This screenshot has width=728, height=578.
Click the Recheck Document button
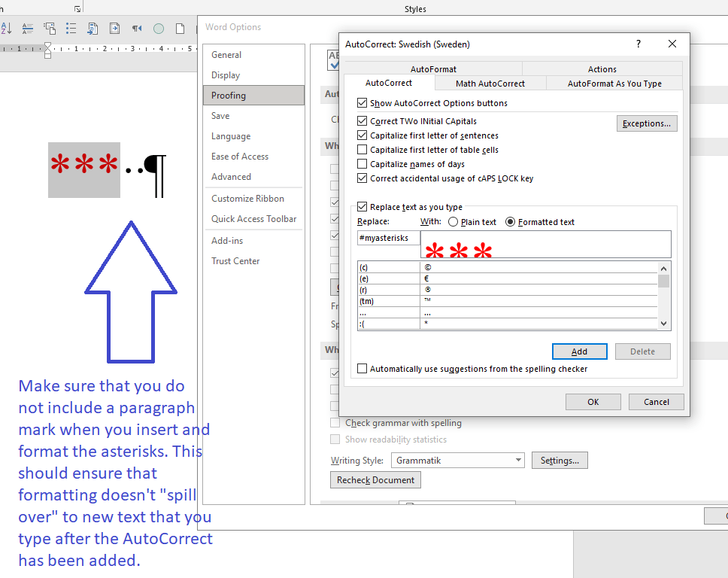(375, 480)
